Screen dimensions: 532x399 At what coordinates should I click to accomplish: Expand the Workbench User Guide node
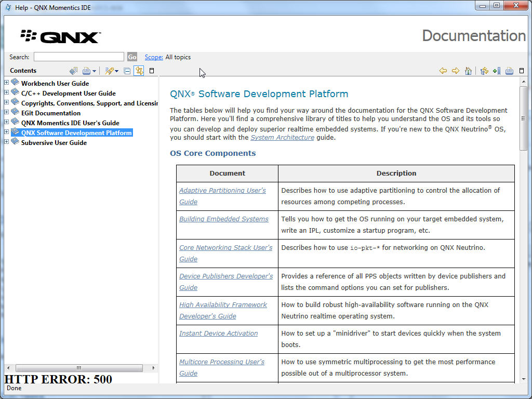6,82
